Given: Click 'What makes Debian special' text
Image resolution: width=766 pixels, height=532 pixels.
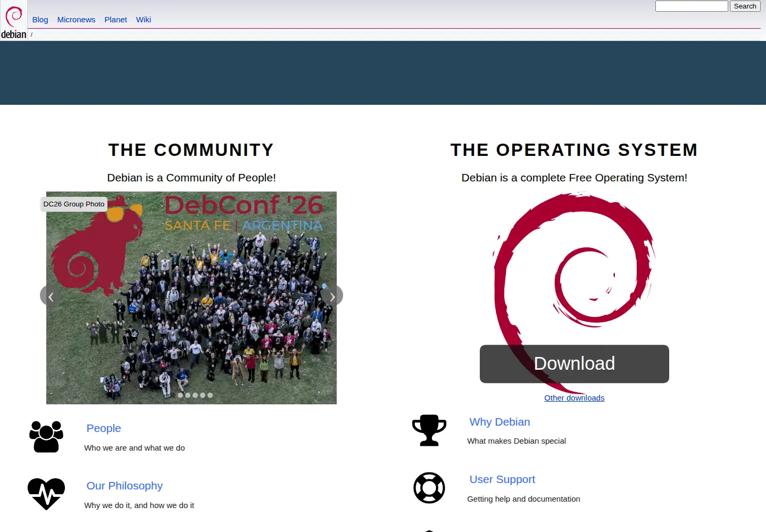Looking at the screenshot, I should 517,441.
